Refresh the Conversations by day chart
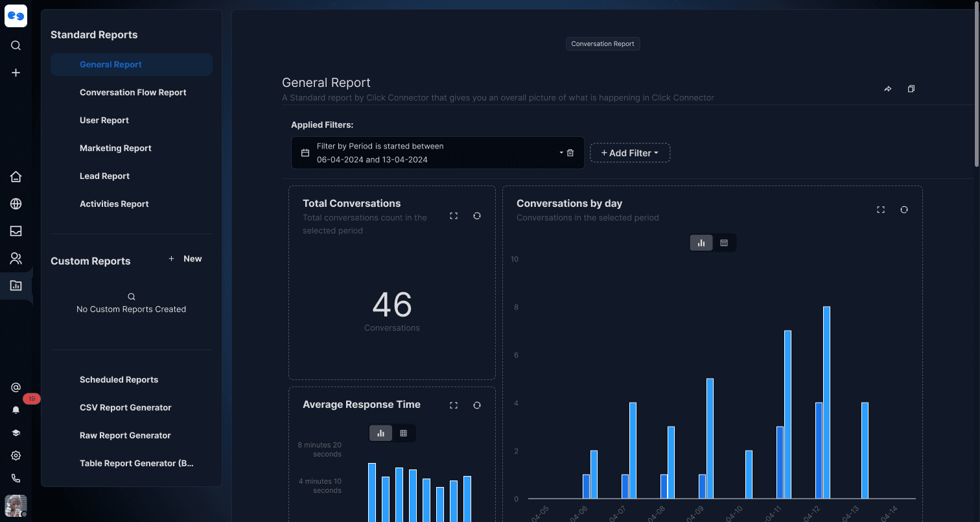This screenshot has height=522, width=980. (904, 209)
